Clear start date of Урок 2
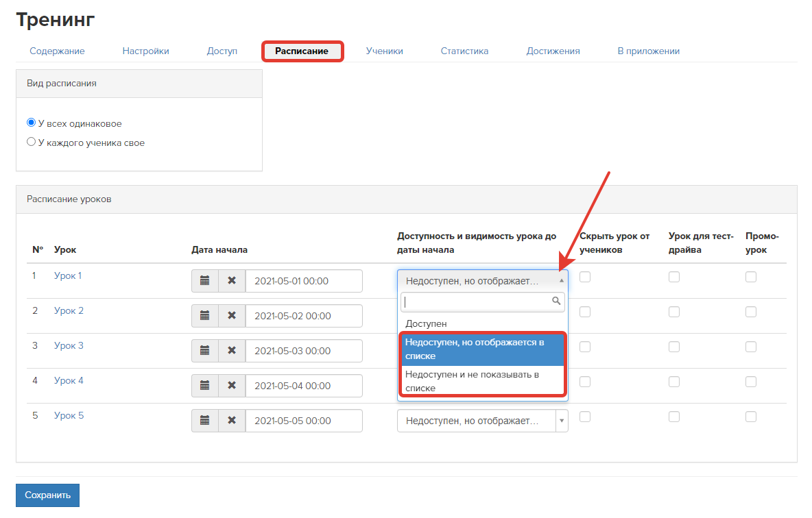 pyautogui.click(x=232, y=316)
